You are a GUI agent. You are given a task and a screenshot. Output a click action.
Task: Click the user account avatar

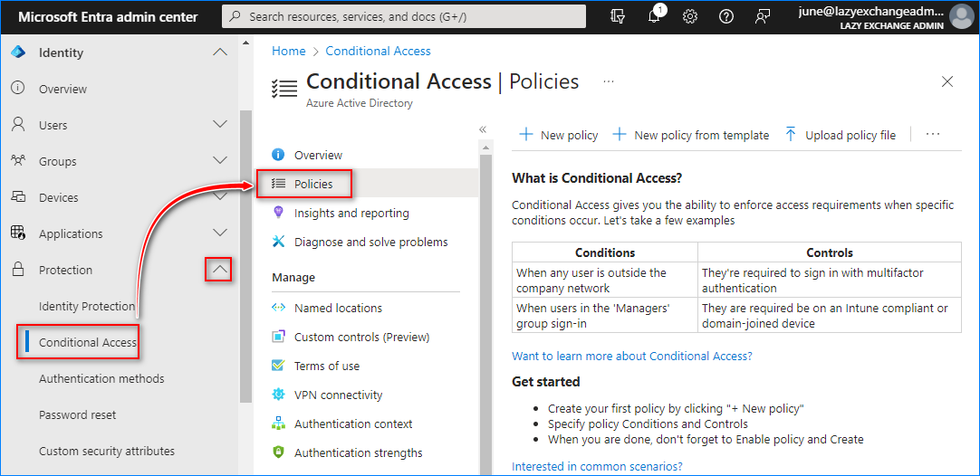(961, 17)
